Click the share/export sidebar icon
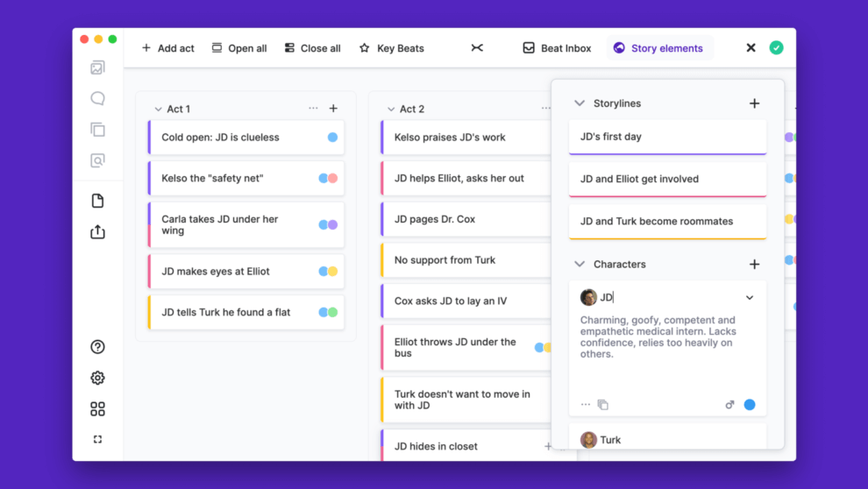Viewport: 868px width, 489px height. pos(97,231)
